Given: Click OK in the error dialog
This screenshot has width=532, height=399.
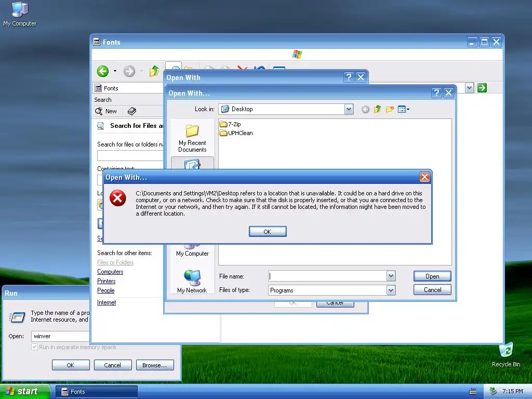Looking at the screenshot, I should coord(268,231).
